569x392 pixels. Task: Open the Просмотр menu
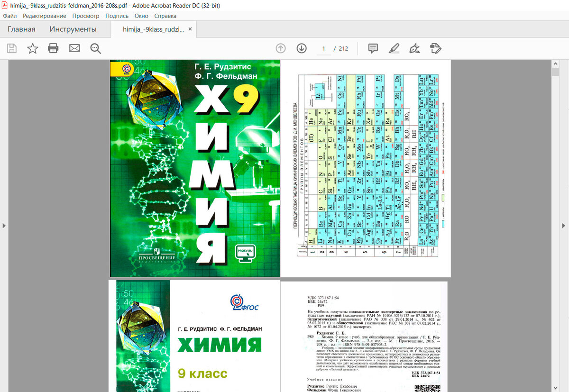(86, 16)
